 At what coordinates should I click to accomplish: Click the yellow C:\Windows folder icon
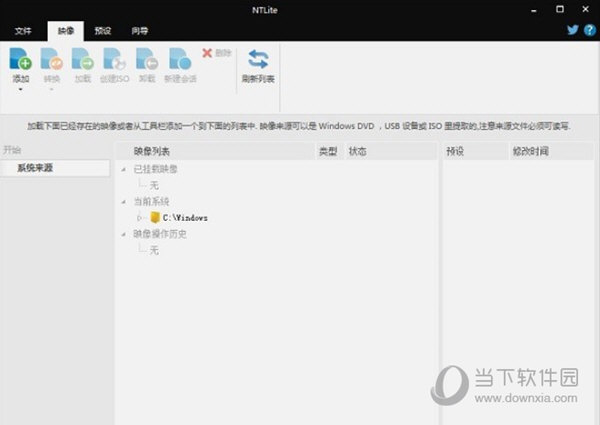155,217
